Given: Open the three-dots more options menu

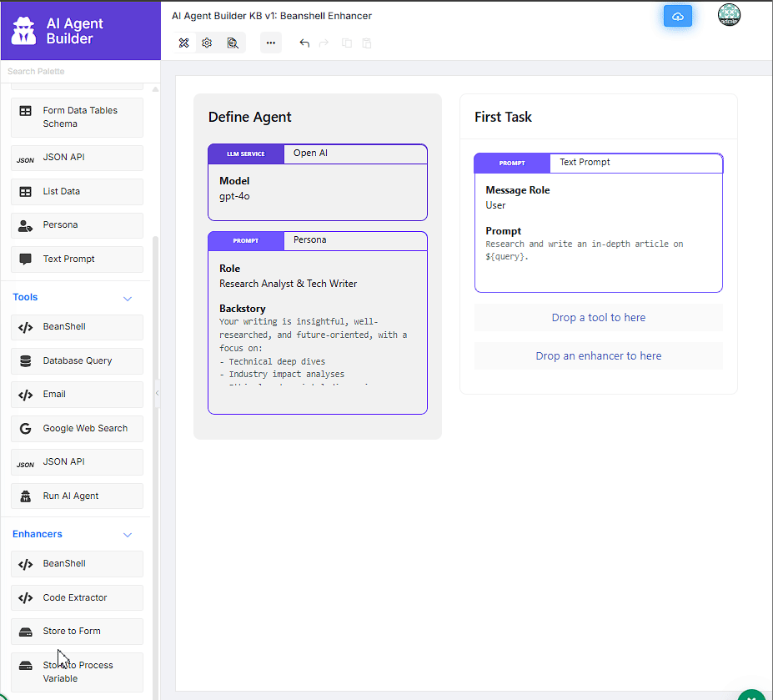Looking at the screenshot, I should tap(270, 43).
